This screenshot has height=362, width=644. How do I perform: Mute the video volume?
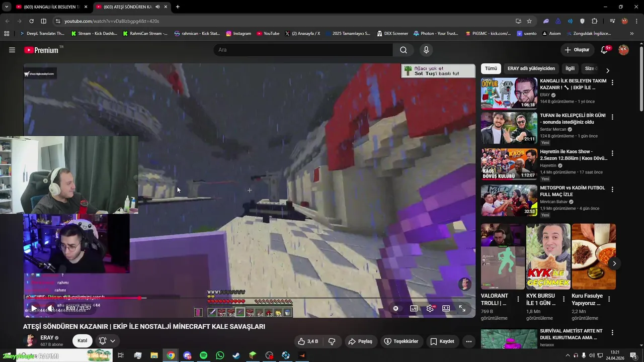click(50, 308)
